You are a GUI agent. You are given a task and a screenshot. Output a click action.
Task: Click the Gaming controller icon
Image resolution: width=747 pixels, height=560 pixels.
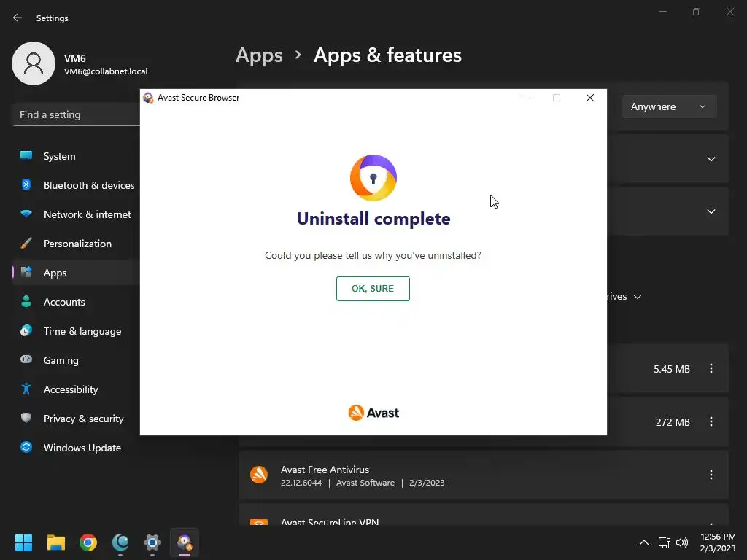point(26,359)
